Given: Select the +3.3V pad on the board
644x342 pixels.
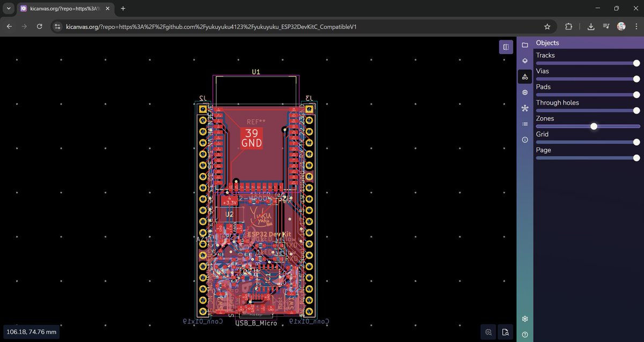Looking at the screenshot, I should pos(229,201).
